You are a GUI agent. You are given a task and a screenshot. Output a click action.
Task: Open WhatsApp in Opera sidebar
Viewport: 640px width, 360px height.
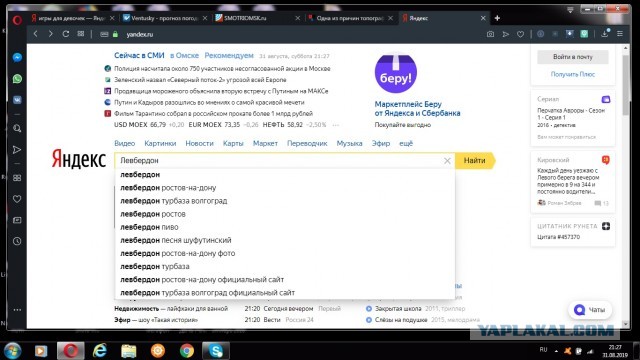point(17,79)
